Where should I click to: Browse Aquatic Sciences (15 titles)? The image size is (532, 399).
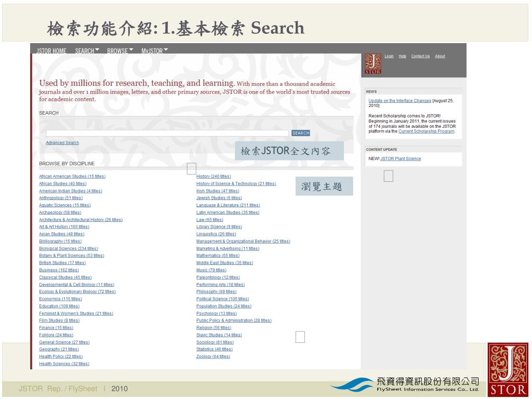point(65,205)
